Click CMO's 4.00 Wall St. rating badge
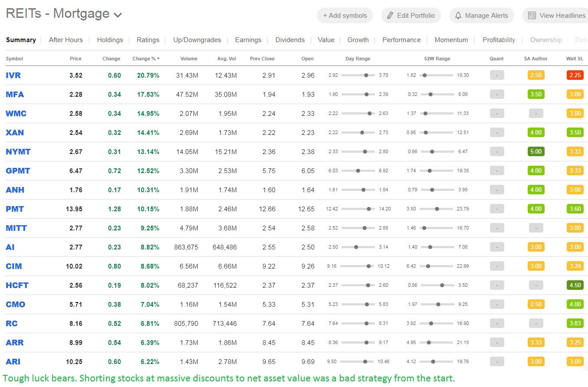 pyautogui.click(x=575, y=305)
